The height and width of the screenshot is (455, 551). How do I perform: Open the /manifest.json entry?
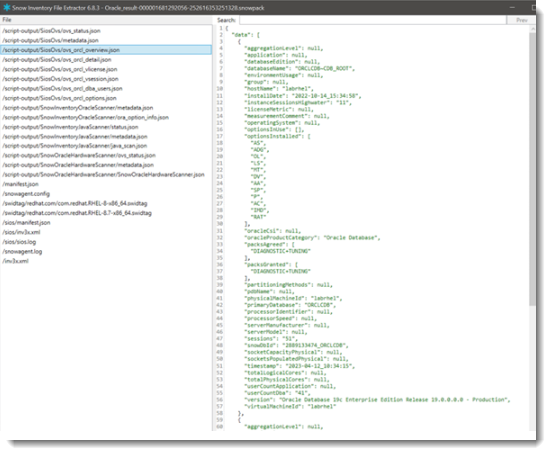[20, 184]
